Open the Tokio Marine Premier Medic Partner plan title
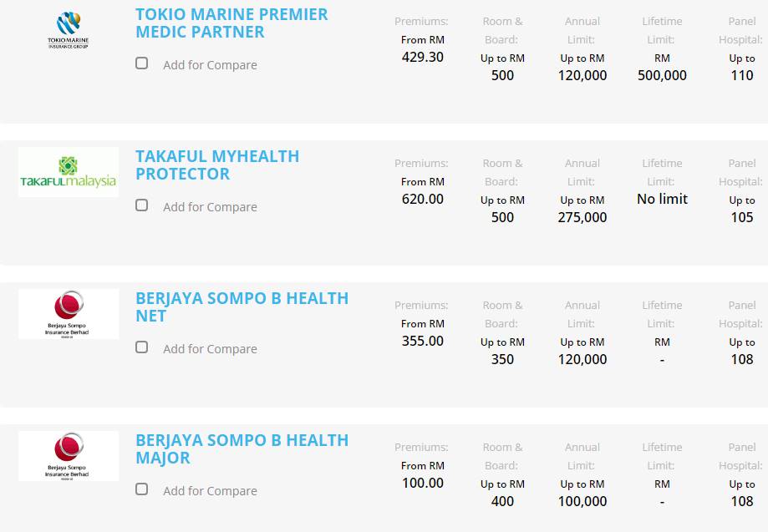The width and height of the screenshot is (768, 532). coord(231,23)
